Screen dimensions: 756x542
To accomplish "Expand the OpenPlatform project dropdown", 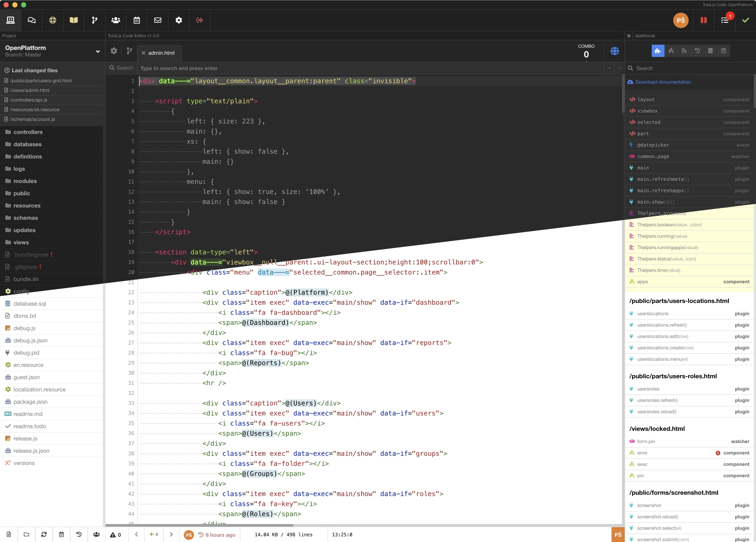I will pyautogui.click(x=98, y=51).
